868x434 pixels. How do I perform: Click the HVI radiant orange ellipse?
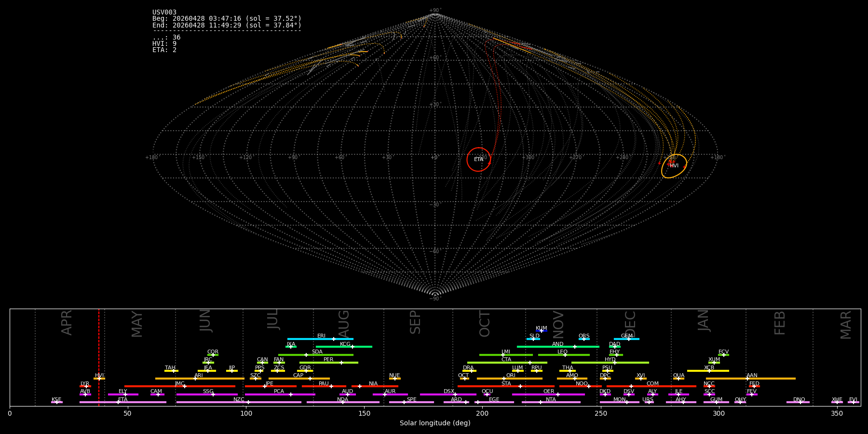point(674,166)
